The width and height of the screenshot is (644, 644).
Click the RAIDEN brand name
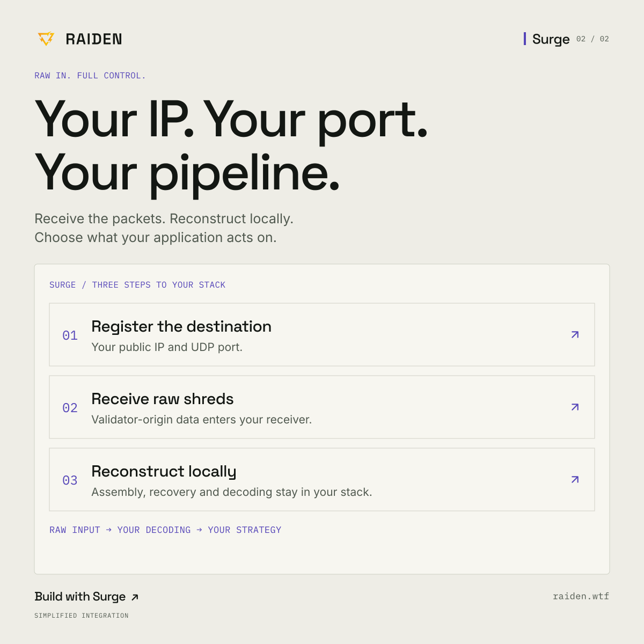point(94,39)
